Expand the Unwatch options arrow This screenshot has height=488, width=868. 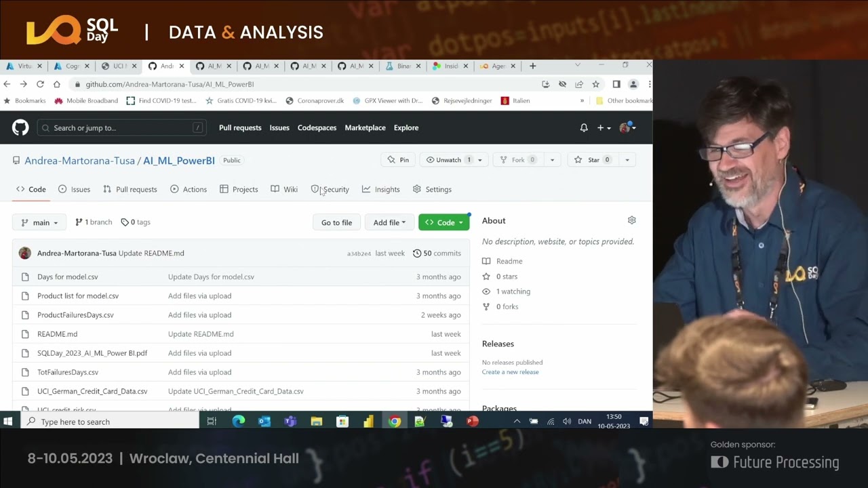click(x=479, y=160)
